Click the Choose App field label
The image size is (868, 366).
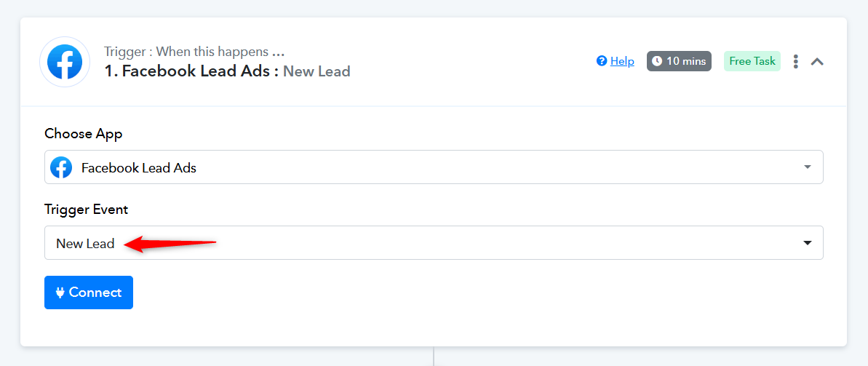(x=84, y=134)
